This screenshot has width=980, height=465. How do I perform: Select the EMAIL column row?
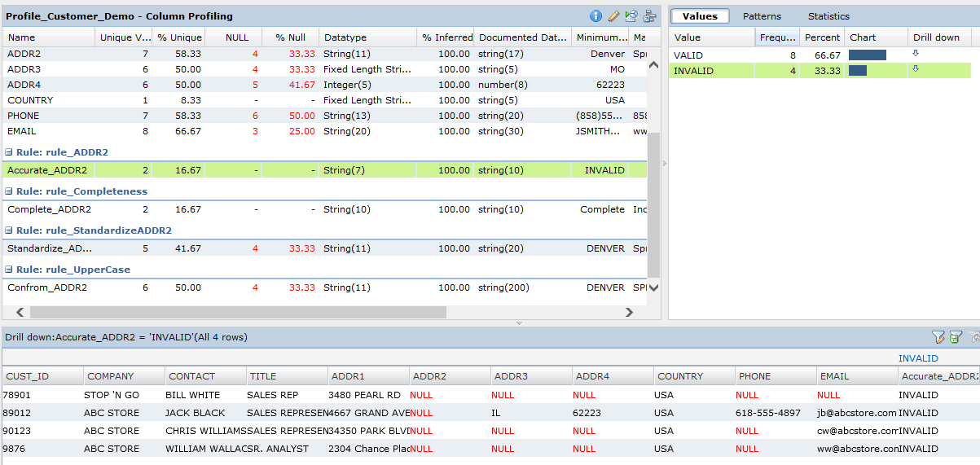coord(325,131)
